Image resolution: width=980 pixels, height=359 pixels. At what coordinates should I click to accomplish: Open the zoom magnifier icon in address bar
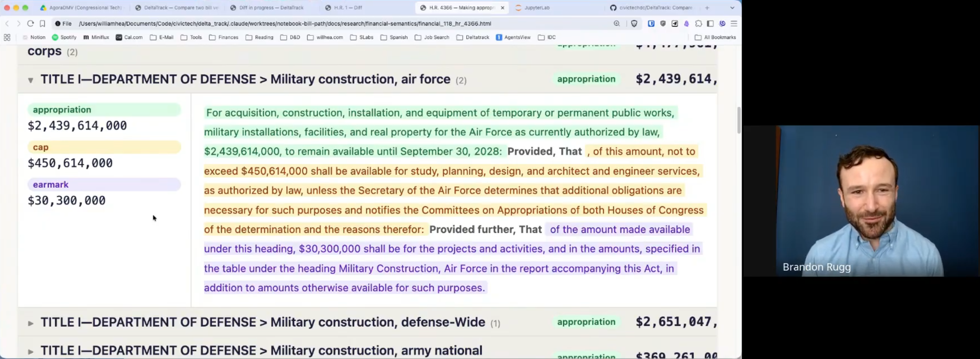pyautogui.click(x=617, y=23)
